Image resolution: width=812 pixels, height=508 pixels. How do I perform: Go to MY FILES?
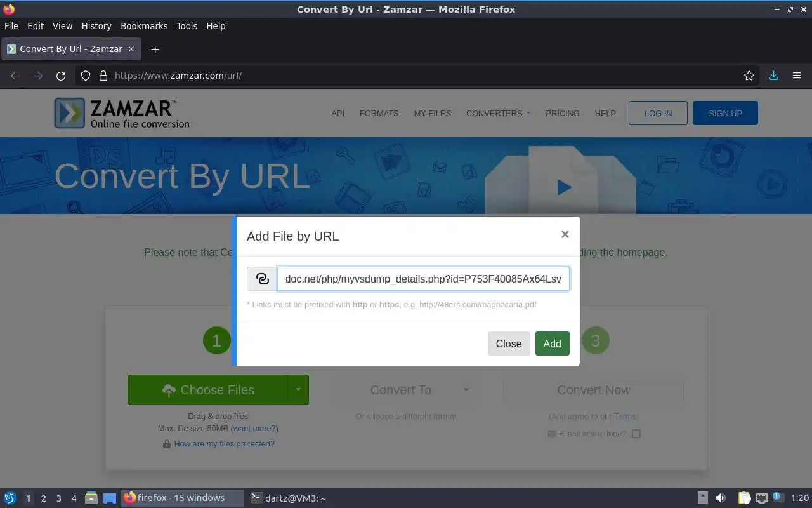(x=432, y=113)
